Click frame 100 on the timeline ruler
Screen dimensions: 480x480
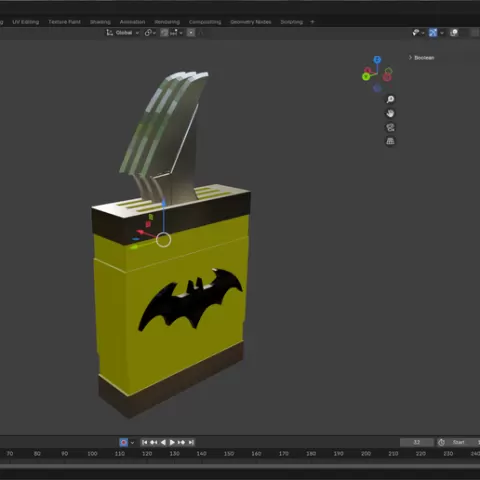point(92,454)
